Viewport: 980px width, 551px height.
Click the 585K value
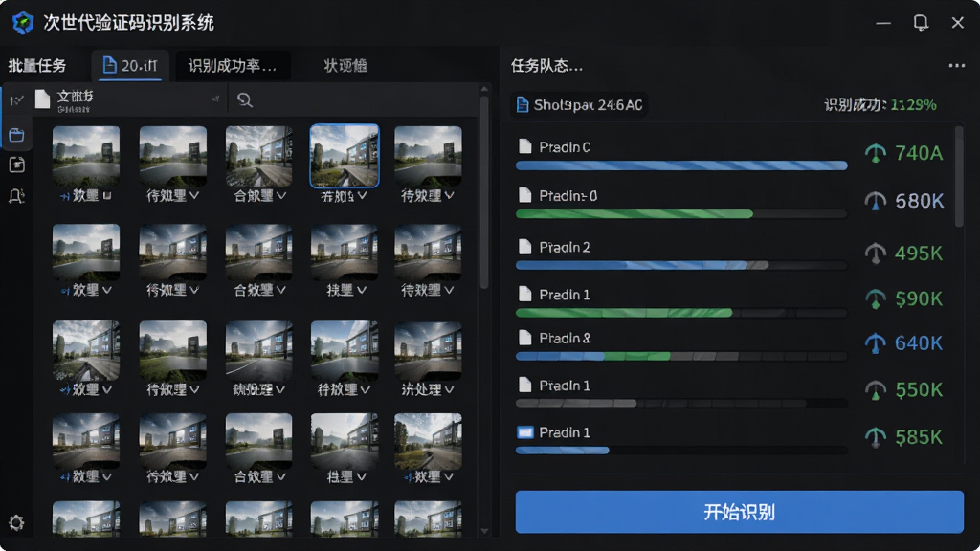click(919, 436)
